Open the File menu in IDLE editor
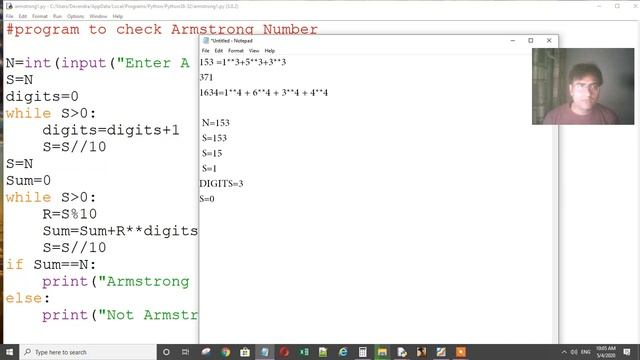Screen dimensions: 640x360 [x=9, y=16]
